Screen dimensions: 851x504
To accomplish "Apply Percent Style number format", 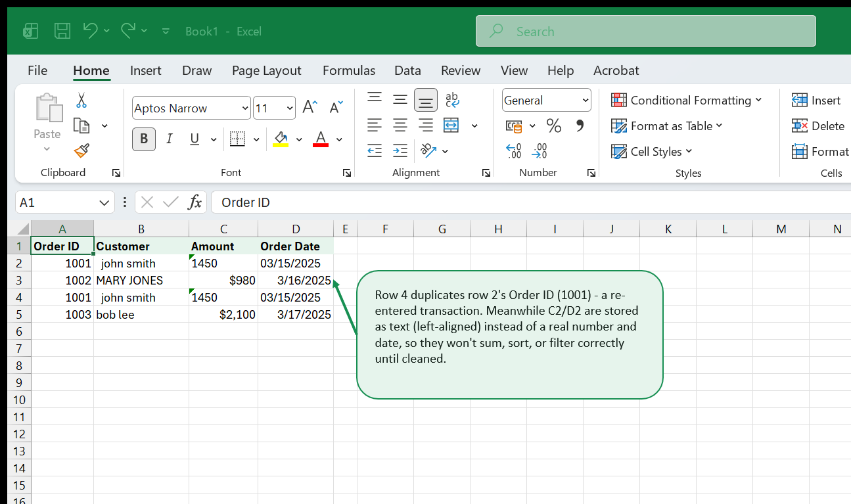I will click(554, 126).
